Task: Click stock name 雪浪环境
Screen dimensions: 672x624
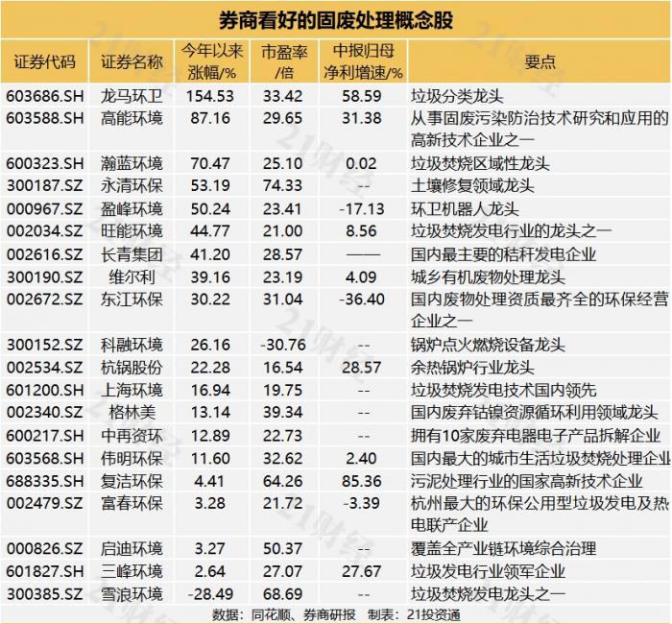Action: [132, 594]
